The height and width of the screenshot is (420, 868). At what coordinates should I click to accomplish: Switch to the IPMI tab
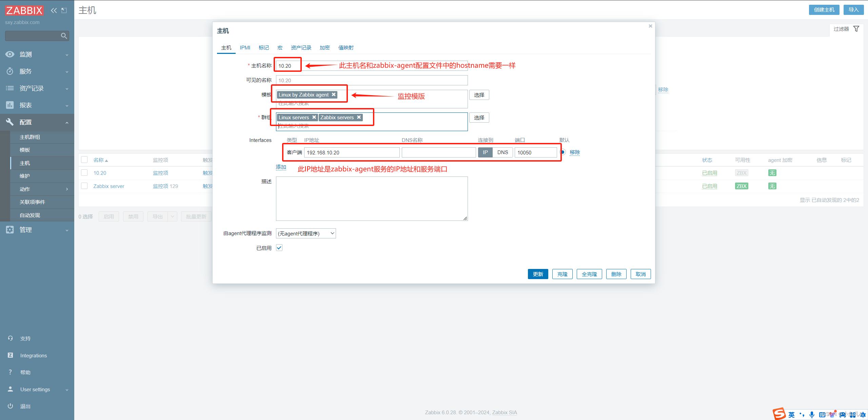tap(245, 48)
